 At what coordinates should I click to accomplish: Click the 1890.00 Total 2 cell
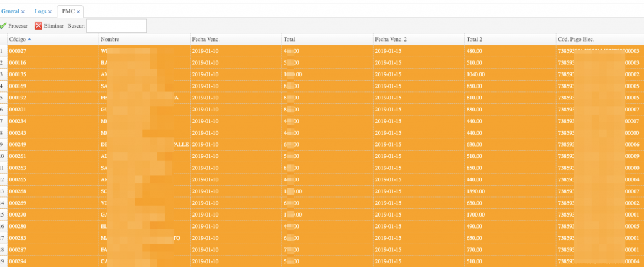[x=475, y=191]
